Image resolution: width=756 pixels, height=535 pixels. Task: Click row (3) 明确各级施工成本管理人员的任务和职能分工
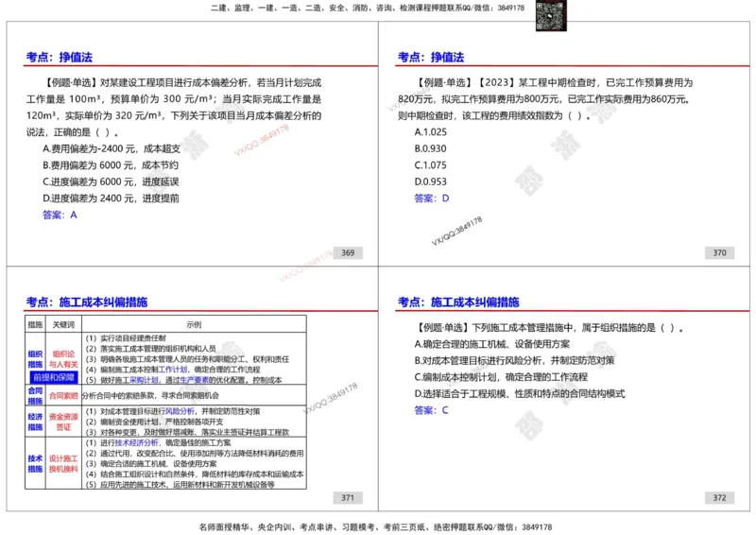pos(187,359)
